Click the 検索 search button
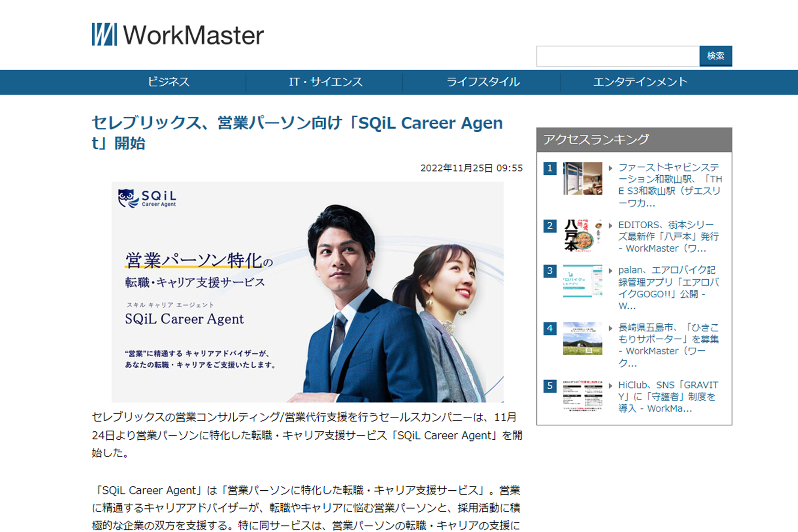Image resolution: width=798 pixels, height=532 pixels. [x=715, y=56]
